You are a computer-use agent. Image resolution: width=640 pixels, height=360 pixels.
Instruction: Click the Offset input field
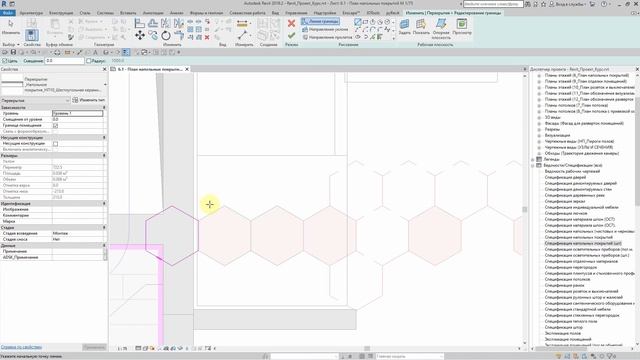(64, 61)
